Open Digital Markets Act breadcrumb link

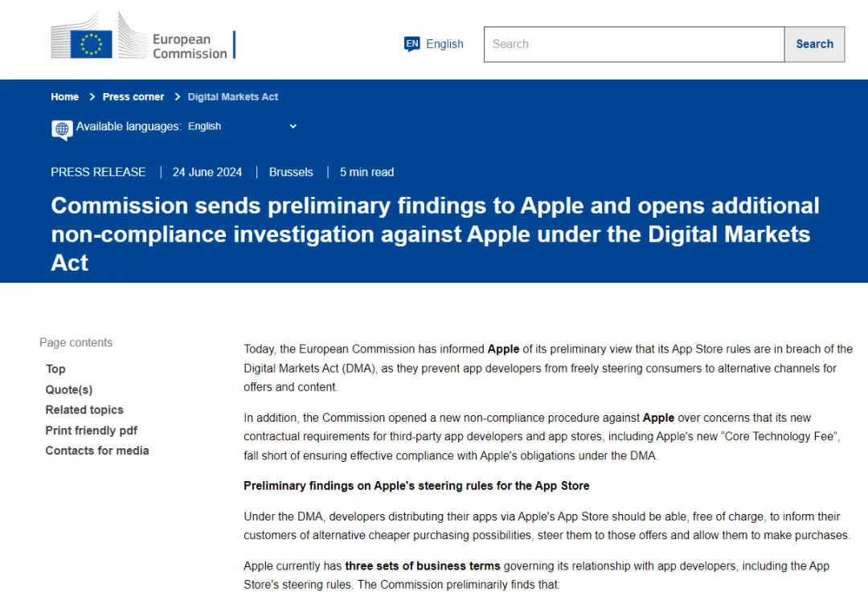pyautogui.click(x=232, y=96)
